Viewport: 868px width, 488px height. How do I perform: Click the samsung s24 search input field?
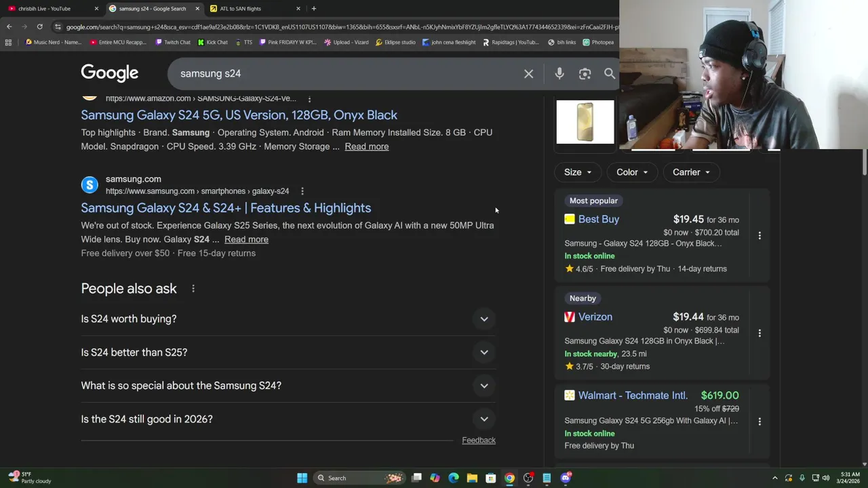(346, 73)
